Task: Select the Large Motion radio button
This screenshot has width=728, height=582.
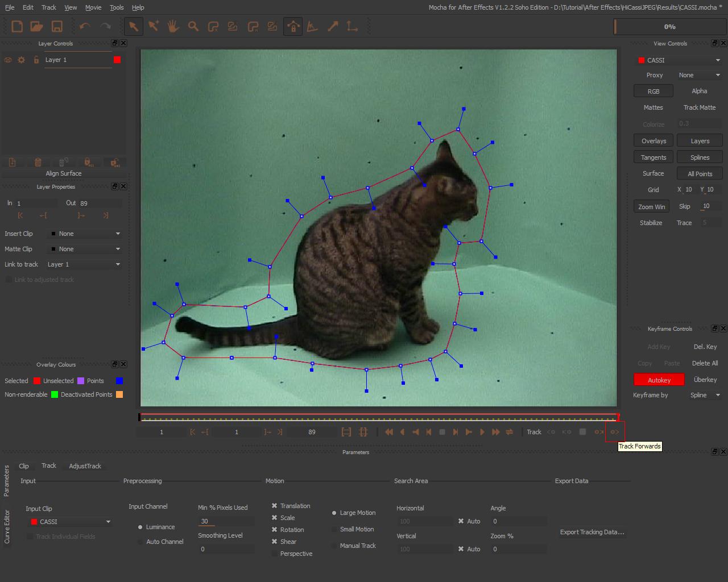Action: click(334, 513)
